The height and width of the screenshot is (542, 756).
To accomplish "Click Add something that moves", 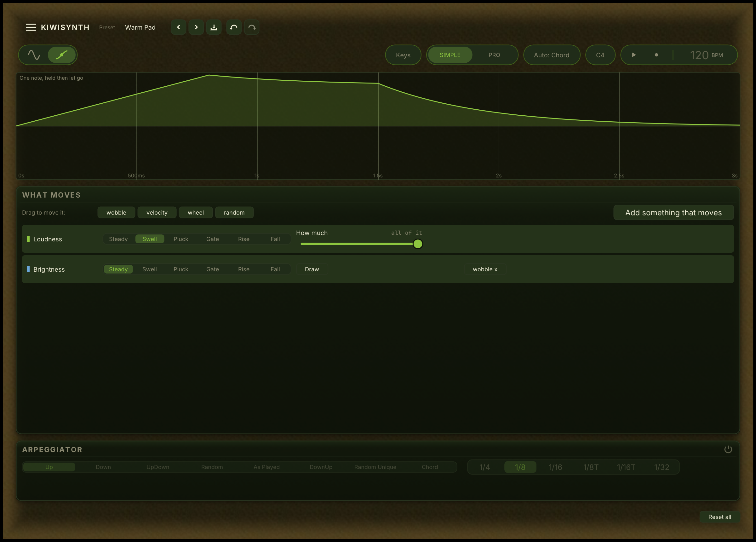I will [x=673, y=212].
